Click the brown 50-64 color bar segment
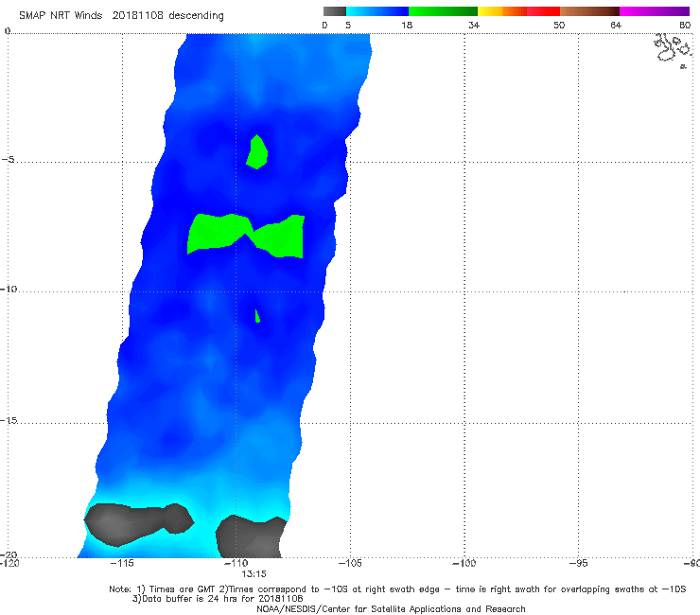This screenshot has width=700, height=615. pos(589,11)
